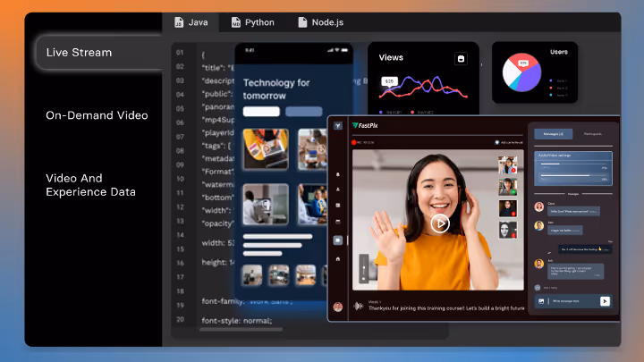Viewport: 644px width, 362px height.
Task: Select Video And Experience Data in the sidebar
Action: coord(90,185)
